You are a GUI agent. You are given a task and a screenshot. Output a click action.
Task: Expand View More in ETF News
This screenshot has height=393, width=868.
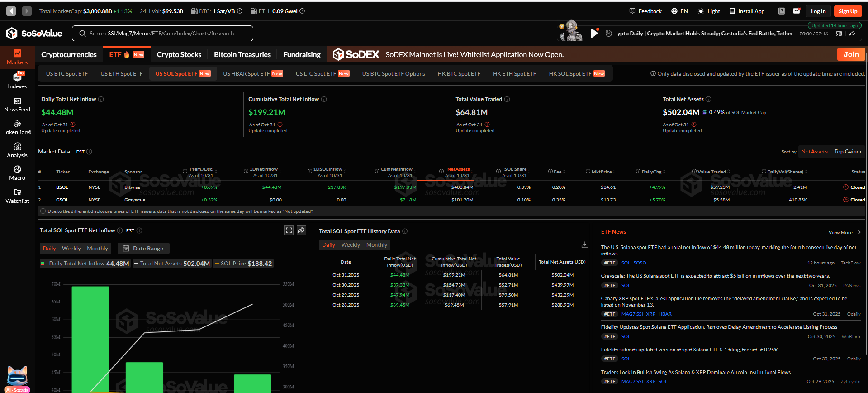tap(844, 232)
